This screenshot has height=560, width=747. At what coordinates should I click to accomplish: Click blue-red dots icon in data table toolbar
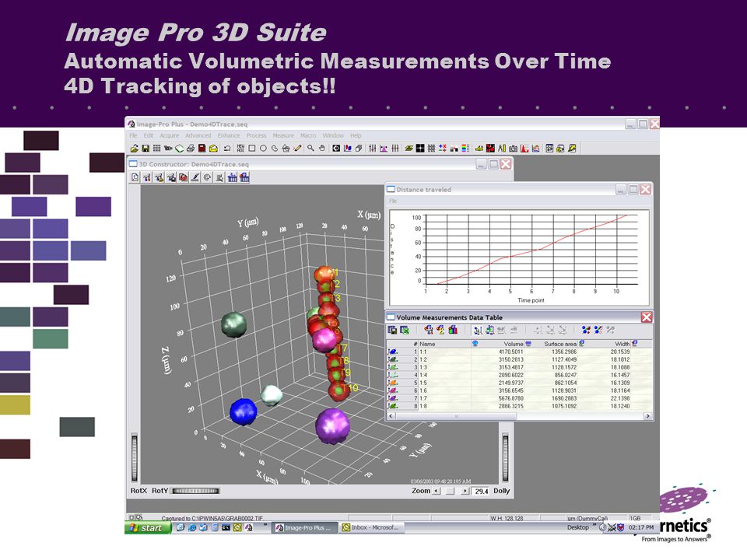coord(586,330)
